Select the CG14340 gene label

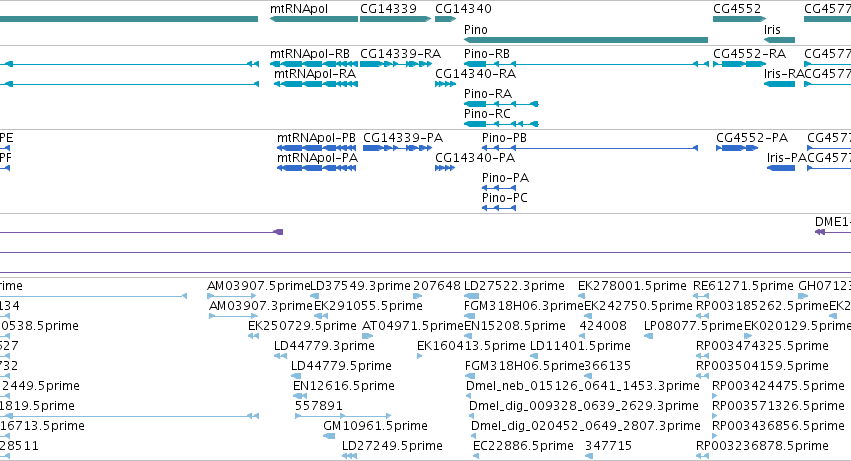(x=463, y=9)
